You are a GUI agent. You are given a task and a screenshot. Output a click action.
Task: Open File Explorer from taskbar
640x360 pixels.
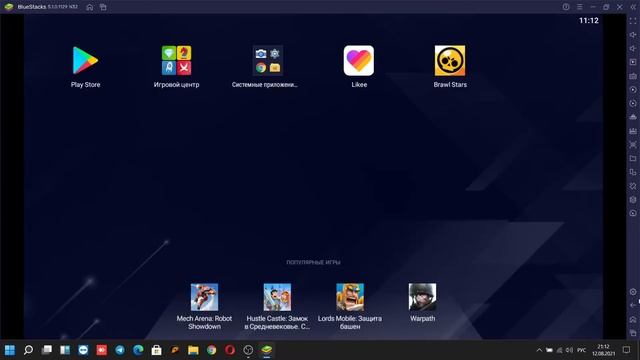tap(193, 350)
